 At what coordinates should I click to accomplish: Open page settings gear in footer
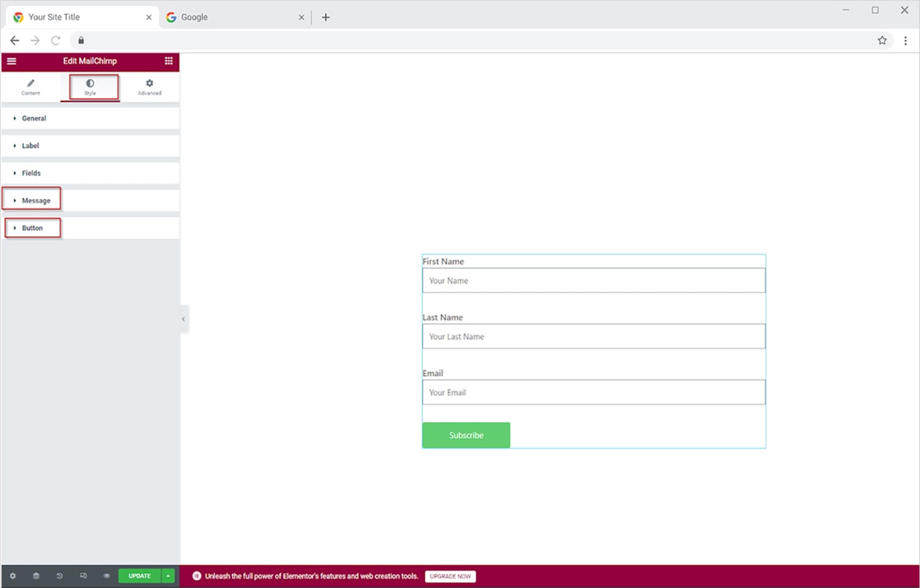click(12, 576)
